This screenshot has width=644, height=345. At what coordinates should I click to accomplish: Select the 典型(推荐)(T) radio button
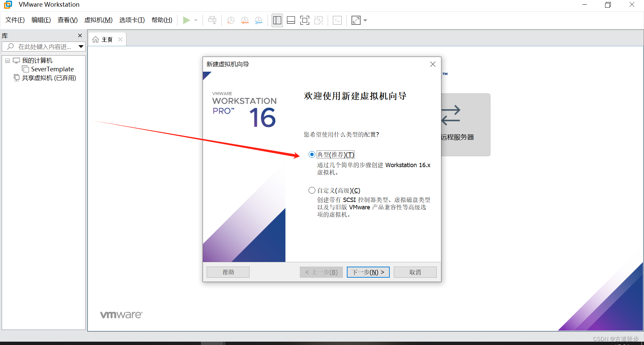[312, 154]
